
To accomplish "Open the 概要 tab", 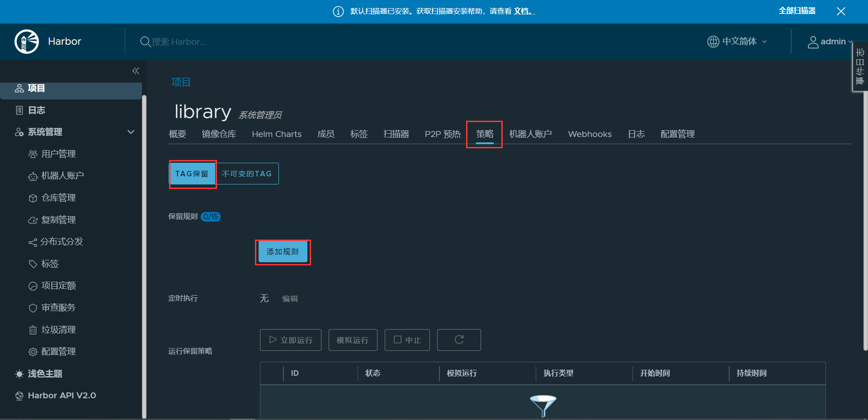I will tap(178, 134).
